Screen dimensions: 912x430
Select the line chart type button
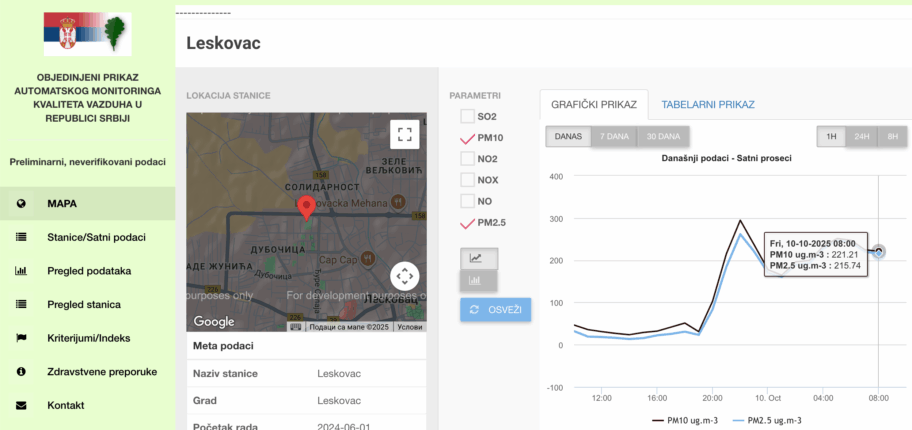[x=478, y=258]
